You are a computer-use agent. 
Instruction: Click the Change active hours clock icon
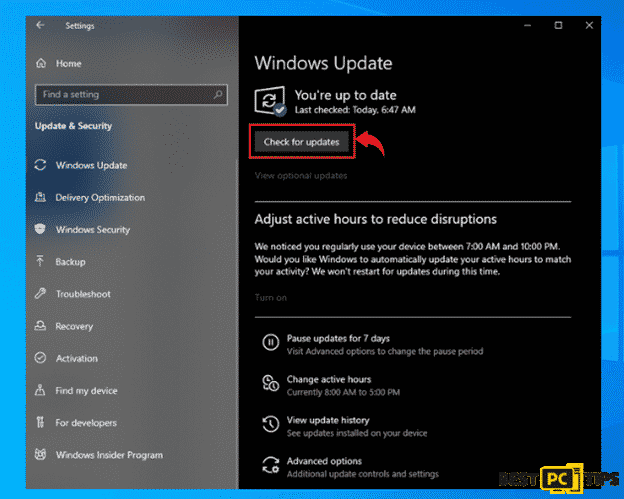[x=271, y=383]
